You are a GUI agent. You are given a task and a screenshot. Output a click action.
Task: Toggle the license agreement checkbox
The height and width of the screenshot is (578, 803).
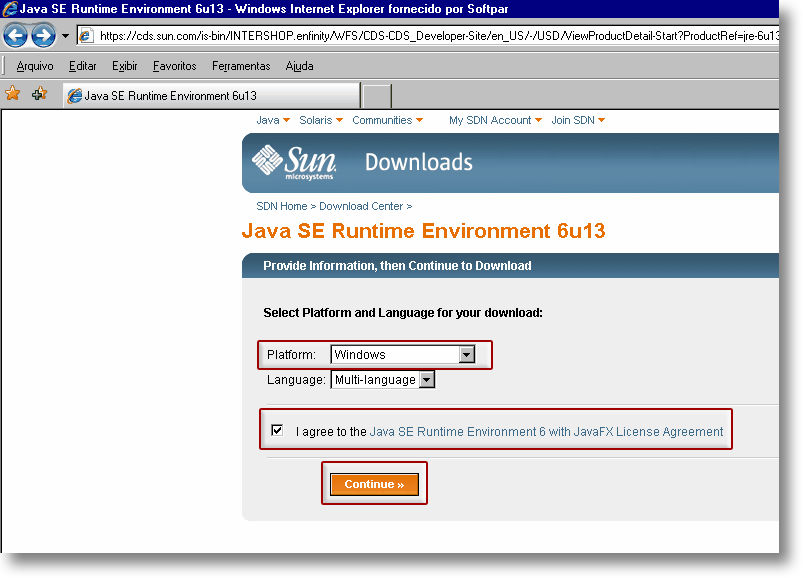point(277,430)
